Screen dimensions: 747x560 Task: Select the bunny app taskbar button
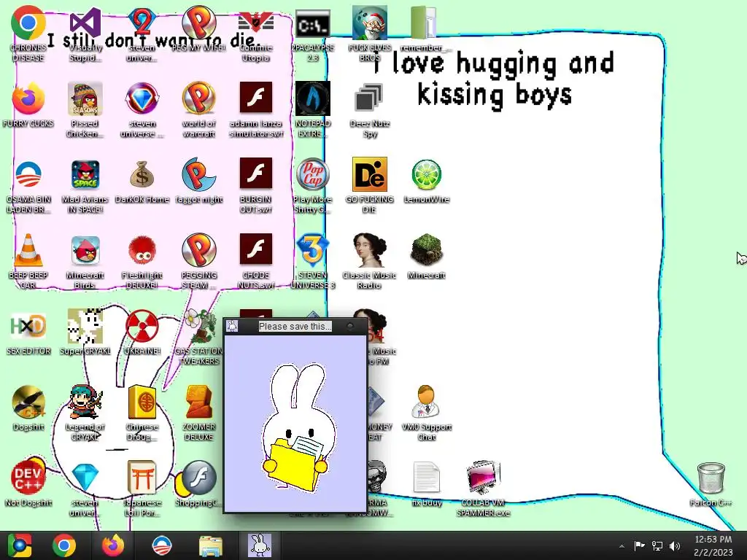[x=260, y=545]
